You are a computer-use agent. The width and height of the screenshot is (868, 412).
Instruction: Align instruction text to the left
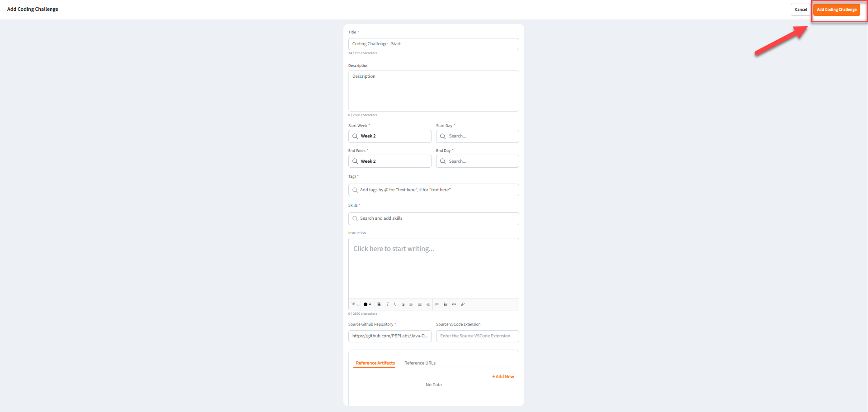click(x=411, y=304)
